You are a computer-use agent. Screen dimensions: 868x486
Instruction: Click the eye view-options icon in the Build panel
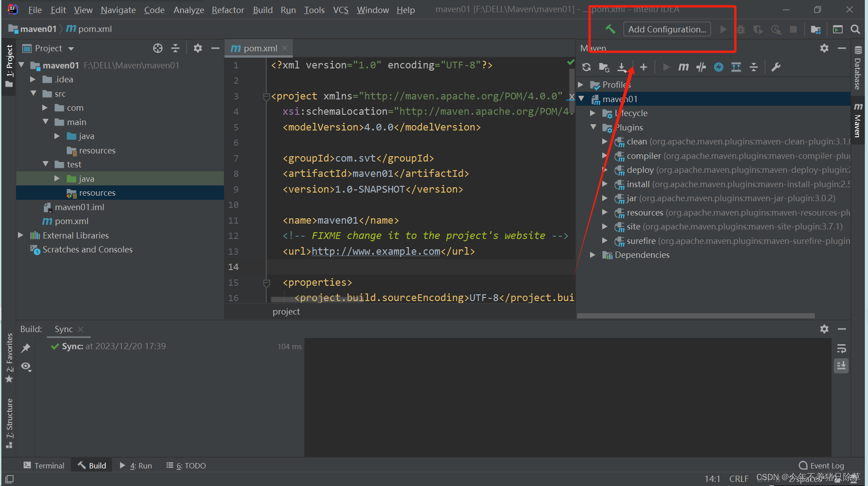coord(26,367)
